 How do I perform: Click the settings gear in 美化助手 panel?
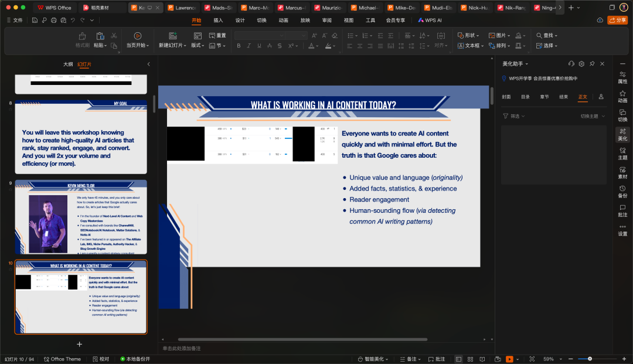pos(581,64)
